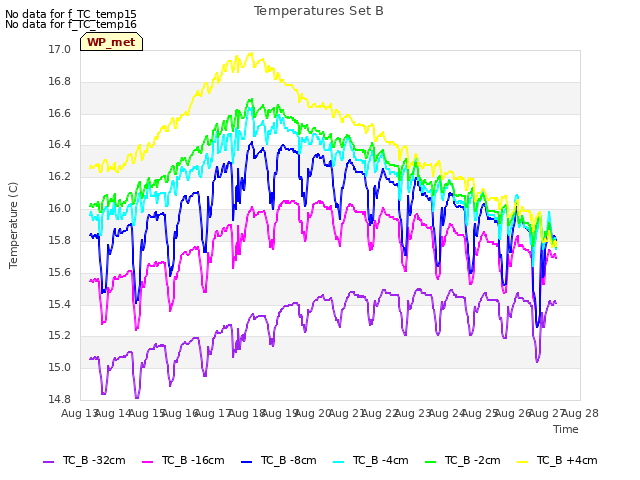Viewport: 640px width, 480px height.
Task: Click the TC_B -8cm blue legend swatch
Action: 247,462
